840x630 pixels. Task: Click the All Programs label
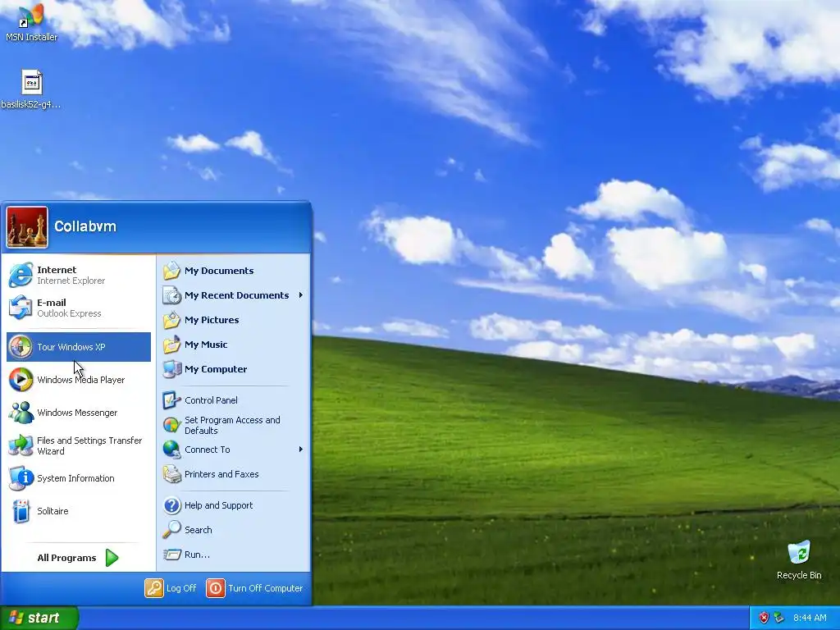pos(66,558)
